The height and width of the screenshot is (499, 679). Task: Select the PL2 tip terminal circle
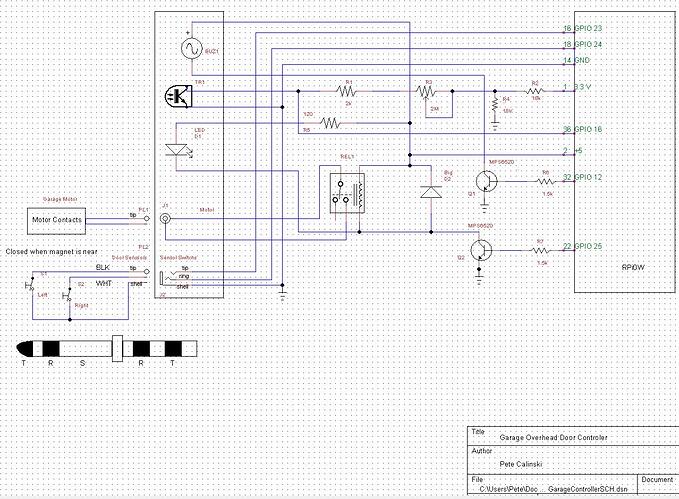coord(146,272)
